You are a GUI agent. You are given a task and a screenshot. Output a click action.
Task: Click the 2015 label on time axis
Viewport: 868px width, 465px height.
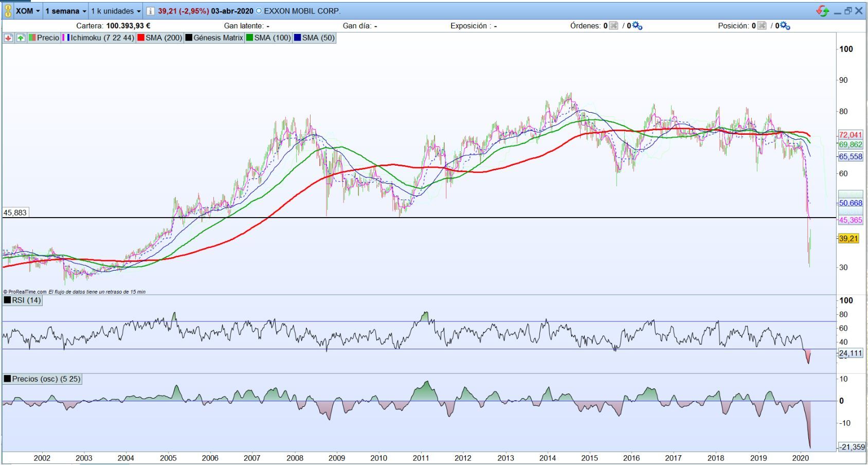589,458
